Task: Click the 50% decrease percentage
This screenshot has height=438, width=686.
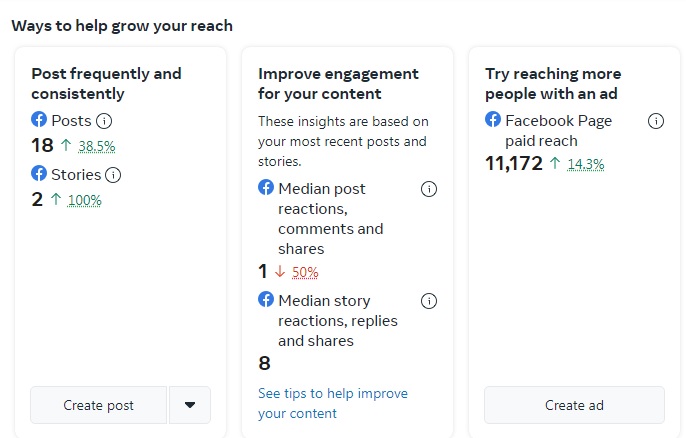Action: (x=305, y=272)
